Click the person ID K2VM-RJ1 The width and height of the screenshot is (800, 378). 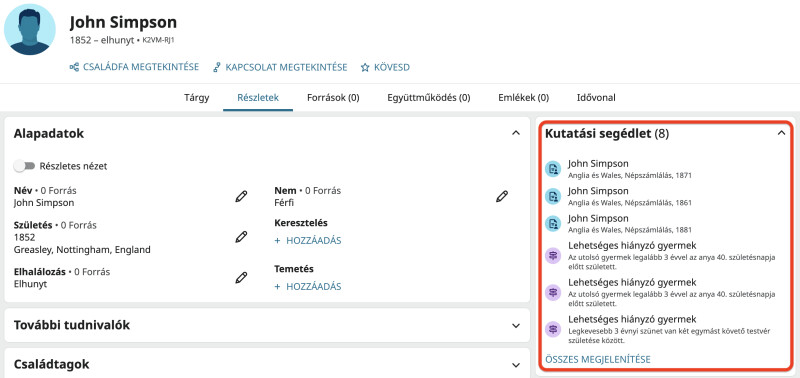(x=158, y=40)
